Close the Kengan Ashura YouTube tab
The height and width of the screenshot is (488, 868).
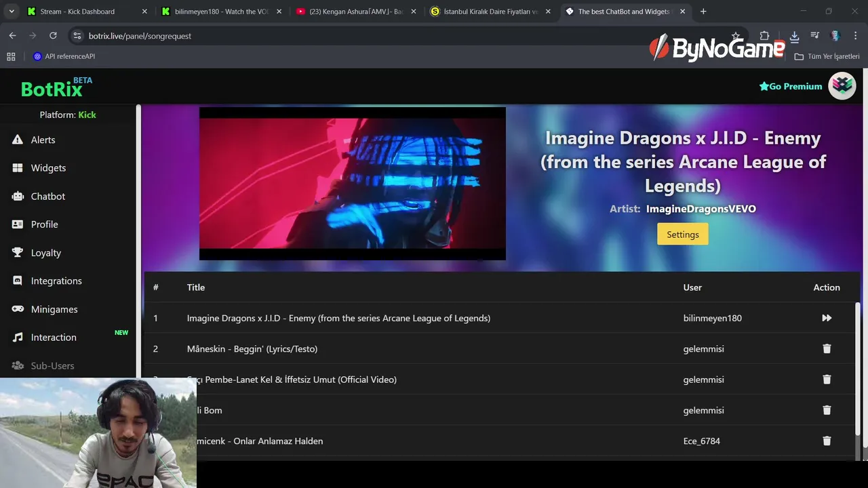point(414,12)
